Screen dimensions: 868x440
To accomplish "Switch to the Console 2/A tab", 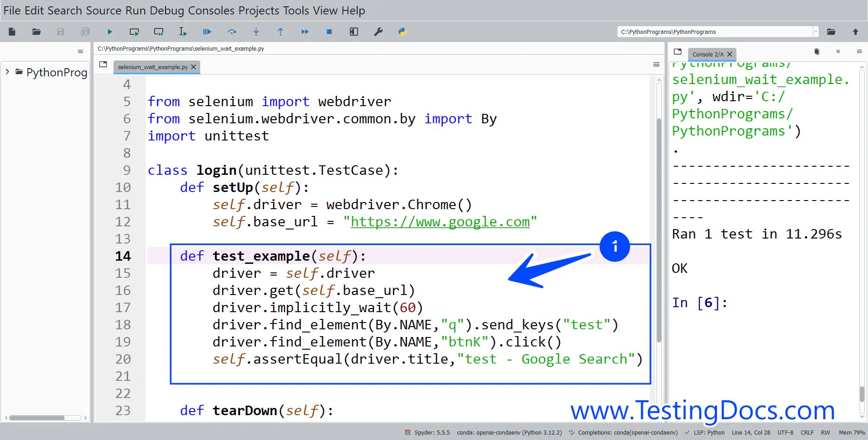I will (708, 54).
